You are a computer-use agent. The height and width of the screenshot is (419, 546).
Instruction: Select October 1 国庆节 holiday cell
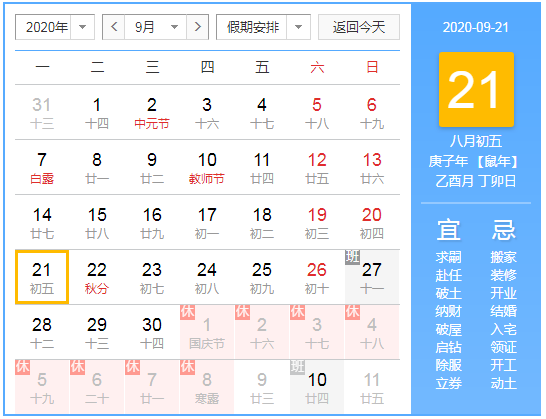[207, 332]
